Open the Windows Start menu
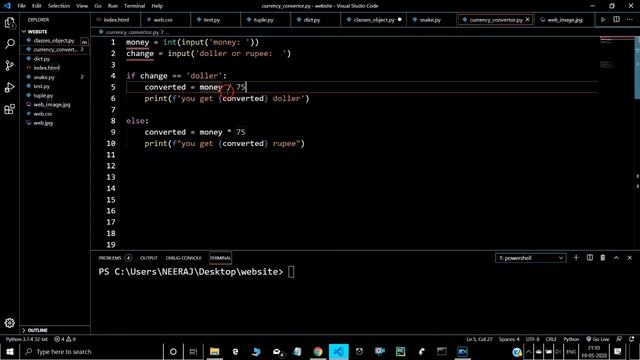Viewport: 640px width, 360px height. (x=10, y=351)
